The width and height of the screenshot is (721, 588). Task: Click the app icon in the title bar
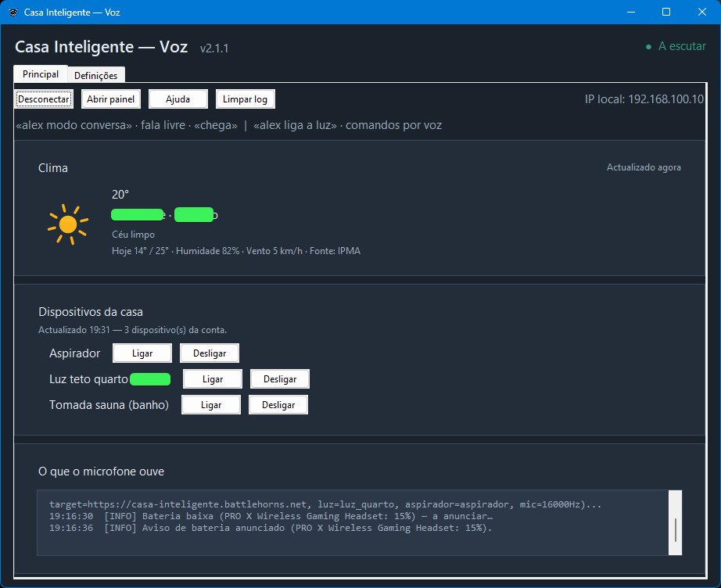13,13
